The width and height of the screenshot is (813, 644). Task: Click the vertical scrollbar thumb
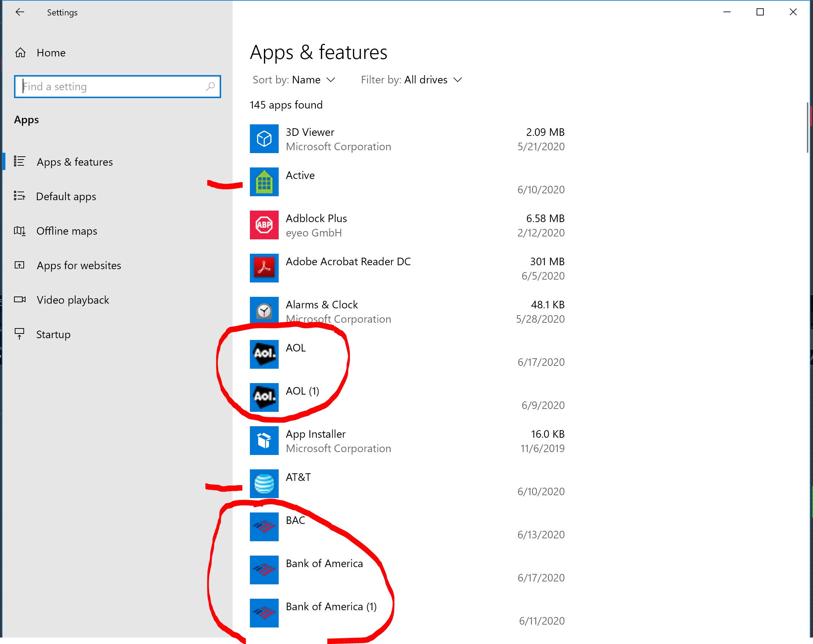click(807, 127)
